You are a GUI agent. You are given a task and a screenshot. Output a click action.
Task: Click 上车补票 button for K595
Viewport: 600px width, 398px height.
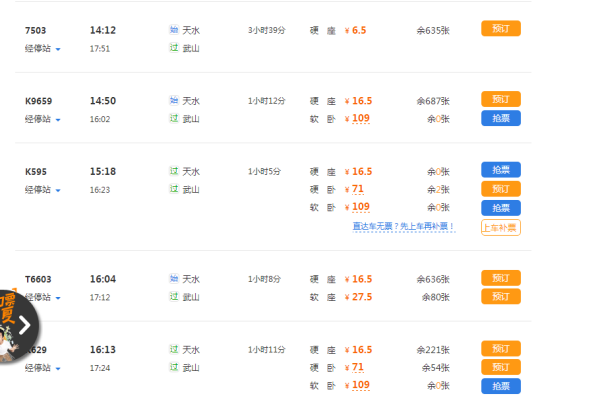[501, 228]
